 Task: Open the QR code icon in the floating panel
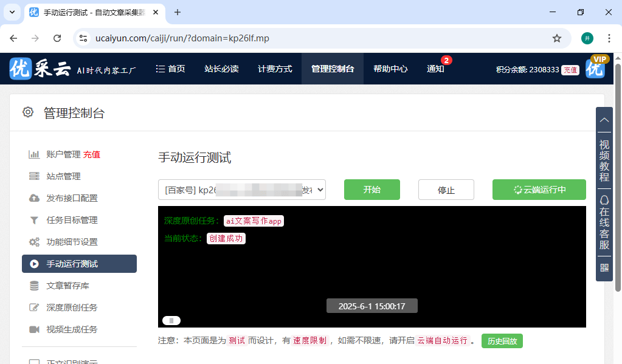604,267
